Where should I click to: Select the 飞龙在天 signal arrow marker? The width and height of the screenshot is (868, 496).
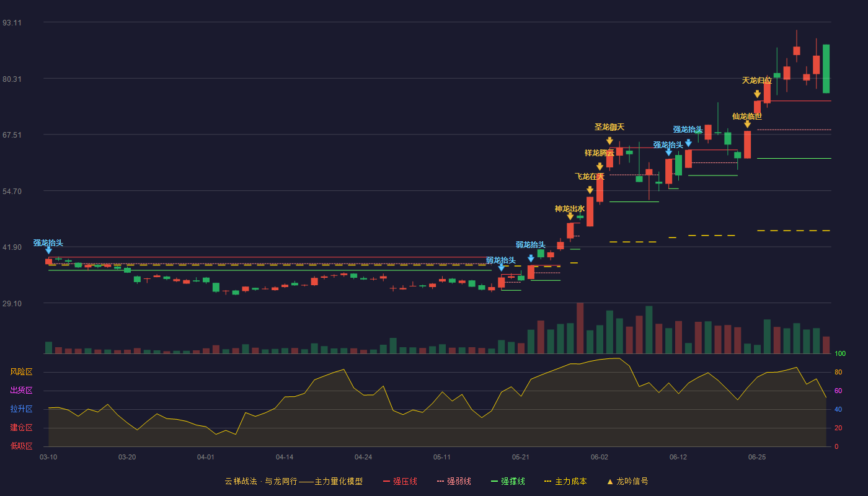point(590,190)
